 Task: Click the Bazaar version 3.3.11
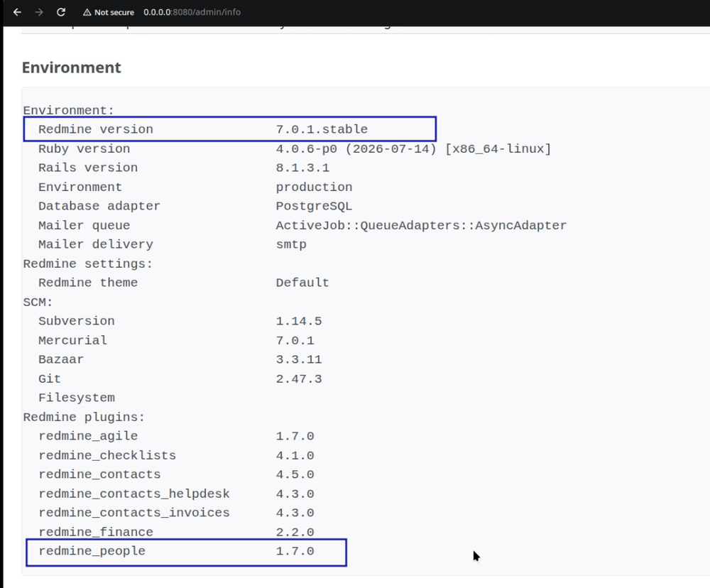tap(299, 359)
